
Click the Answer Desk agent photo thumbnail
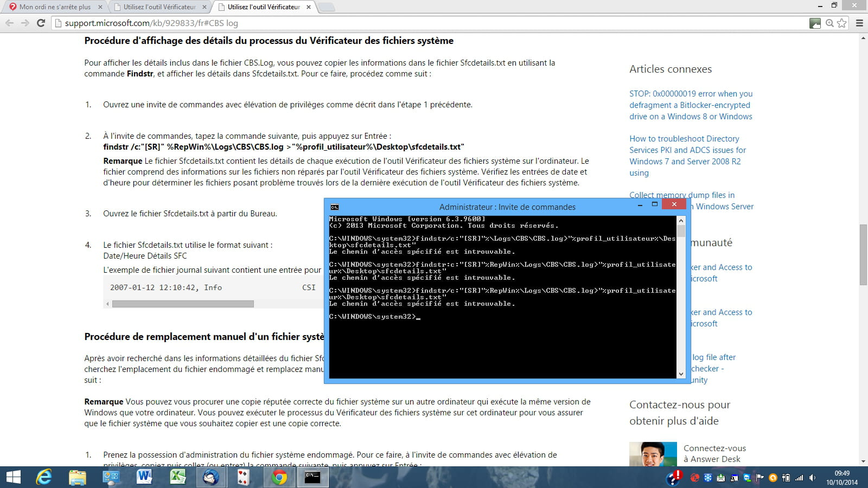pyautogui.click(x=653, y=454)
